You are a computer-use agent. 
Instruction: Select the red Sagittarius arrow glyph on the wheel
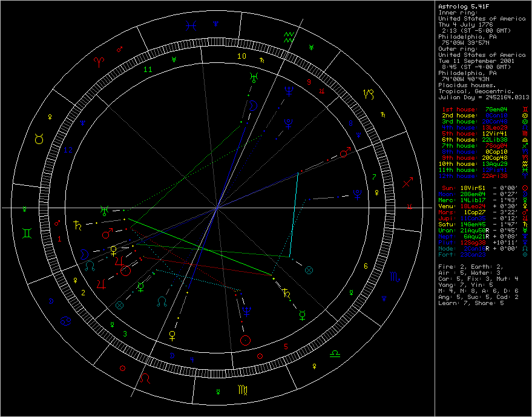pos(409,181)
